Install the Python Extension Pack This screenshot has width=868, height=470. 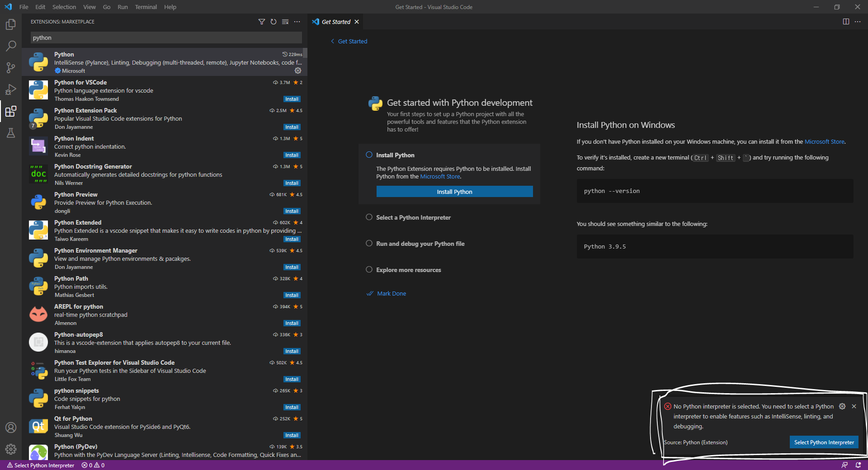tap(292, 127)
